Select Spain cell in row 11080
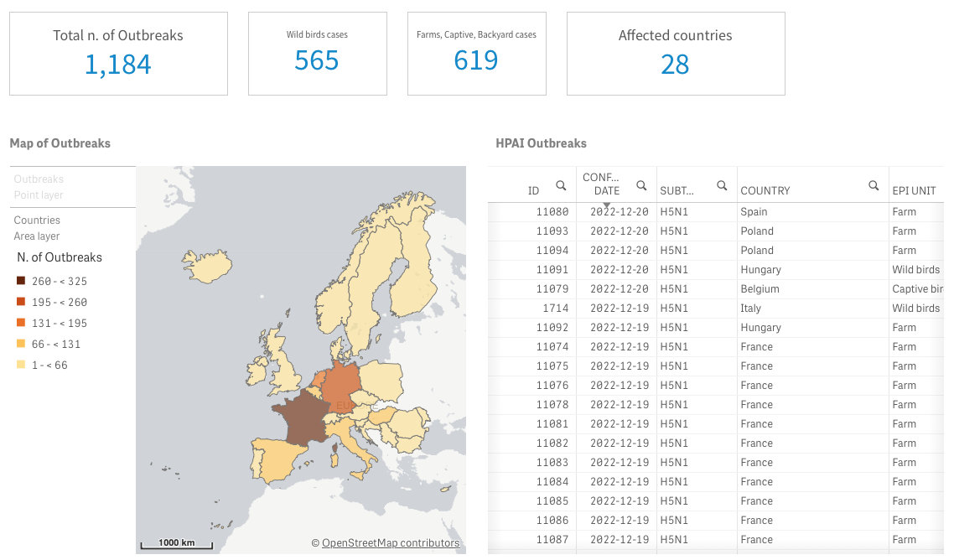This screenshot has height=560, width=954. [x=754, y=212]
